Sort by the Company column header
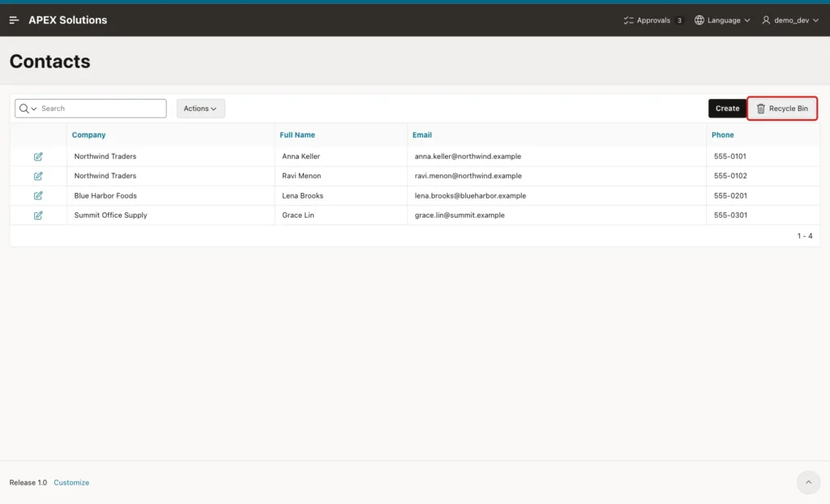This screenshot has height=504, width=830. pos(89,135)
